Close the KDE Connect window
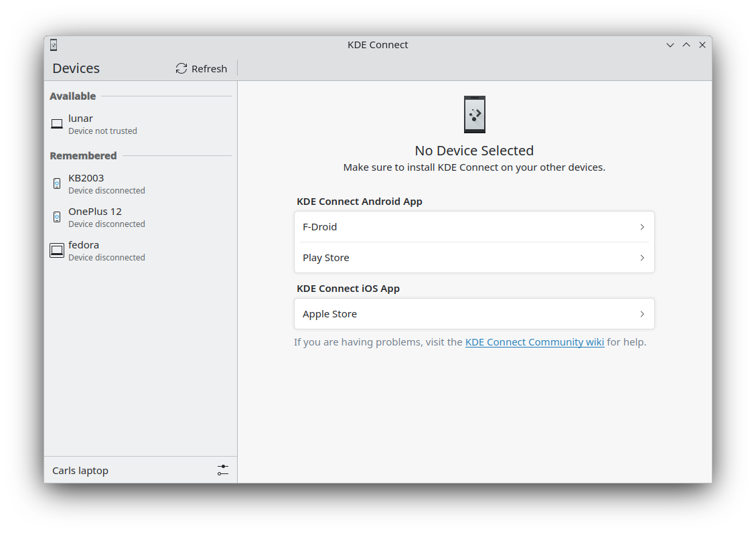This screenshot has height=535, width=756. click(702, 45)
